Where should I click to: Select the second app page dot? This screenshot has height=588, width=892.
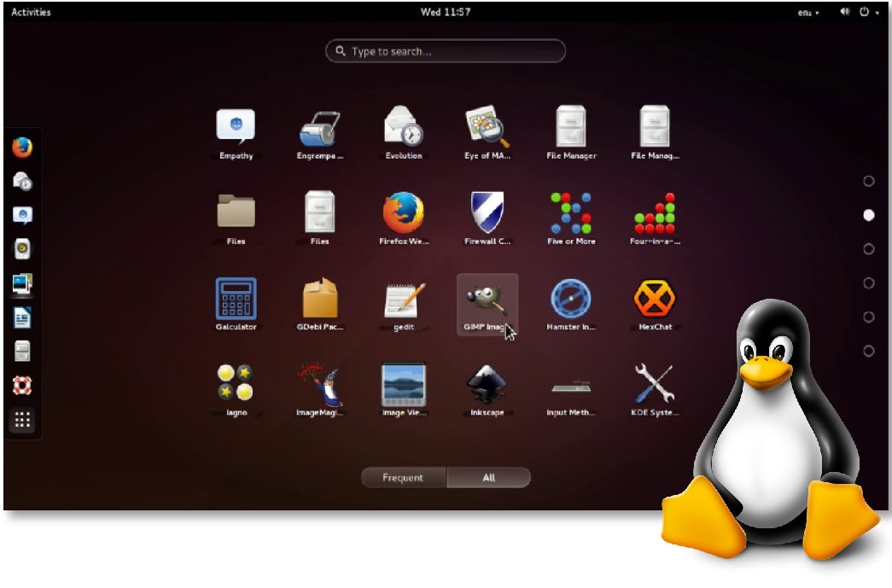tap(869, 215)
